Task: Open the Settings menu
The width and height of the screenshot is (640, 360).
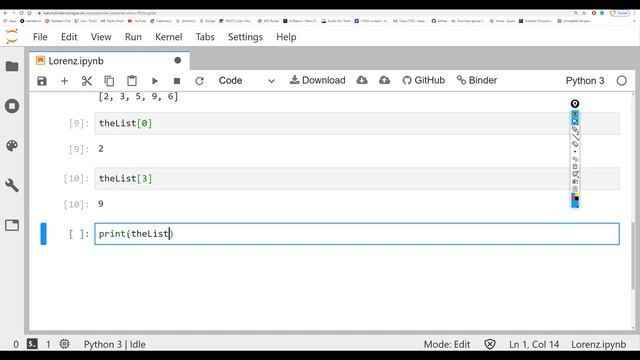Action: (x=245, y=37)
